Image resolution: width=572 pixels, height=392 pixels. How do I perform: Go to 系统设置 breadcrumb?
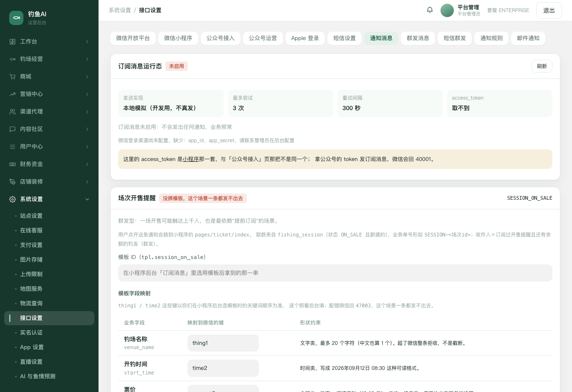[x=120, y=10]
